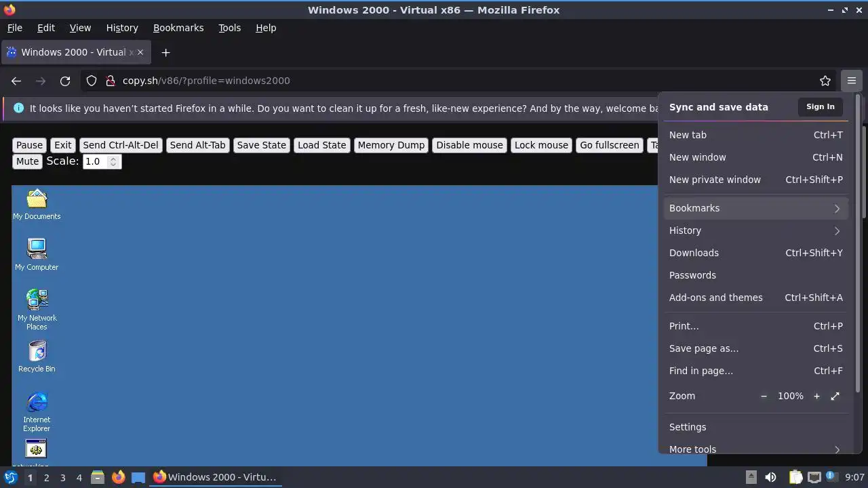868x488 pixels.
Task: Open the file manager taskbar launcher
Action: 98,477
